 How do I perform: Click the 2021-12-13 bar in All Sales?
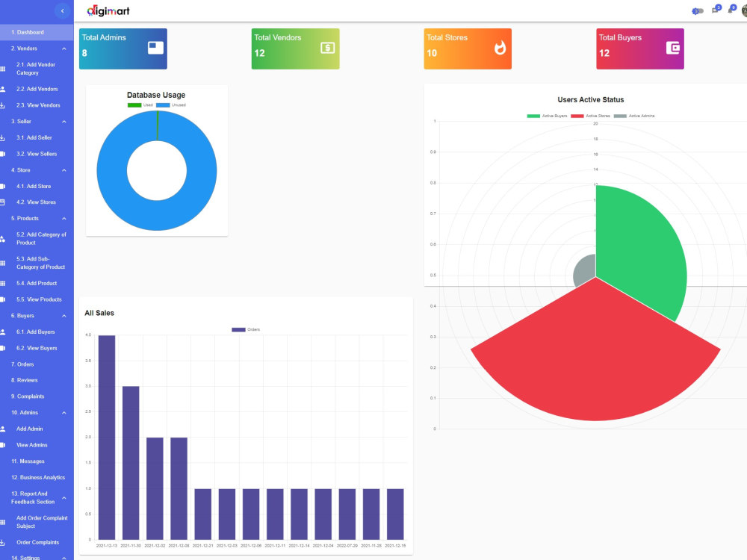pos(107,437)
